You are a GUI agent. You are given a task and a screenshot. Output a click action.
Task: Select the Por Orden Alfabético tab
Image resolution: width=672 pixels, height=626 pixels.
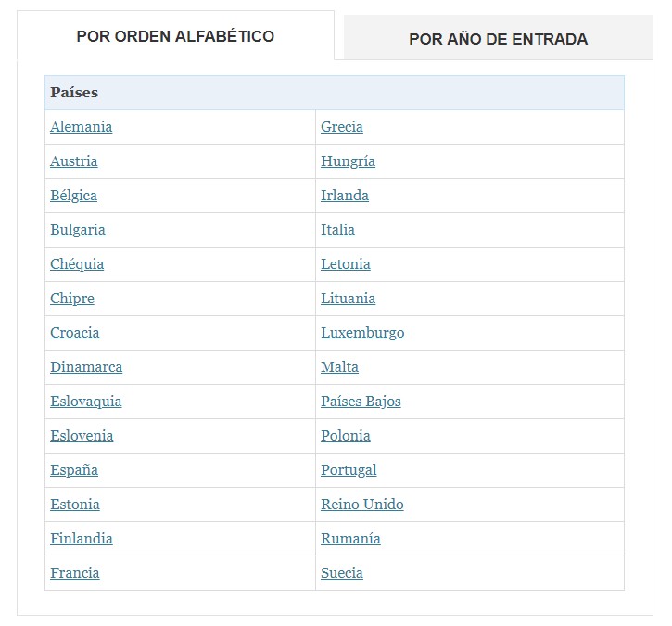coord(175,36)
